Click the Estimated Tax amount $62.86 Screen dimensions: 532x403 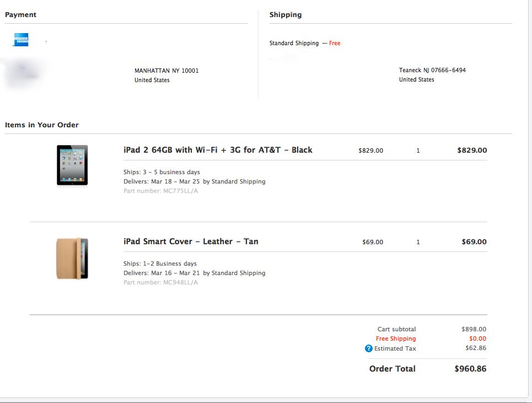[476, 348]
